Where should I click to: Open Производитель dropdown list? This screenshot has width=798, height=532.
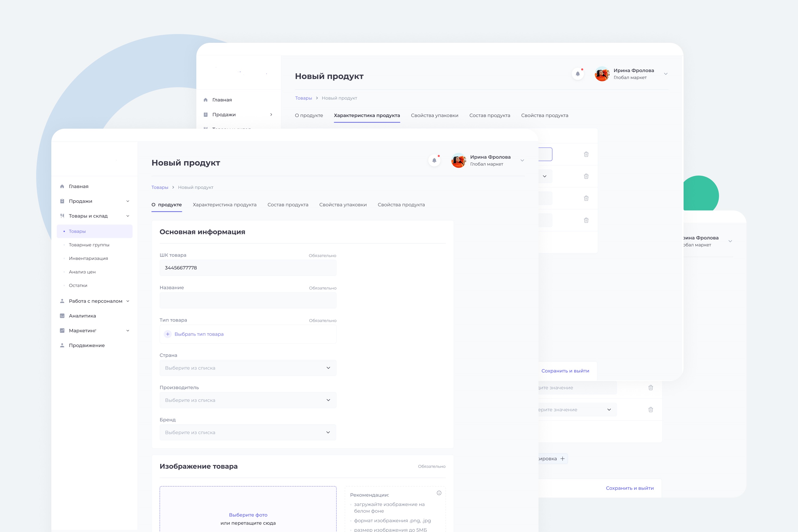pos(248,400)
